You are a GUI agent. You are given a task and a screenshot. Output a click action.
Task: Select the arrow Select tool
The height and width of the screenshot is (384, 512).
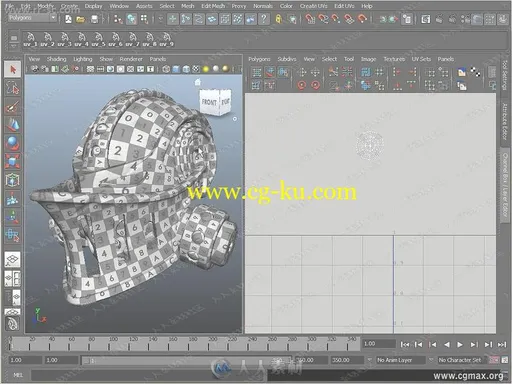(x=13, y=69)
